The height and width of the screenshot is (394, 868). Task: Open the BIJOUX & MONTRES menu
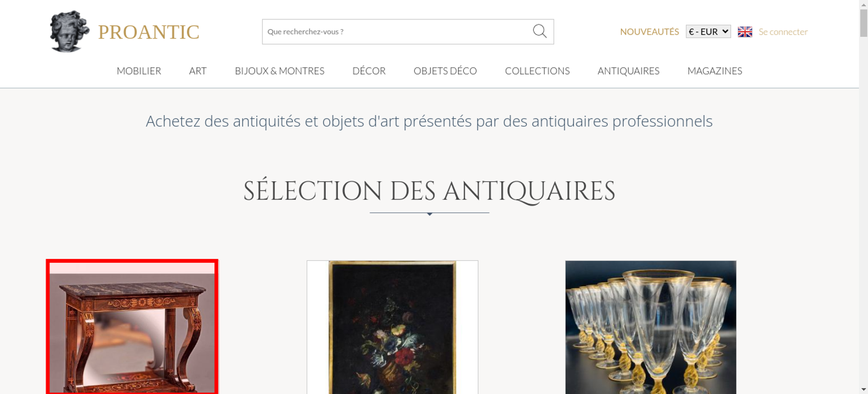(x=279, y=71)
